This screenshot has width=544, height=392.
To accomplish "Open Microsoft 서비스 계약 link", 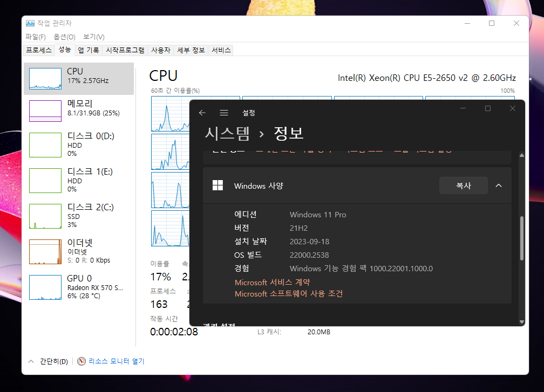I will pyautogui.click(x=272, y=282).
